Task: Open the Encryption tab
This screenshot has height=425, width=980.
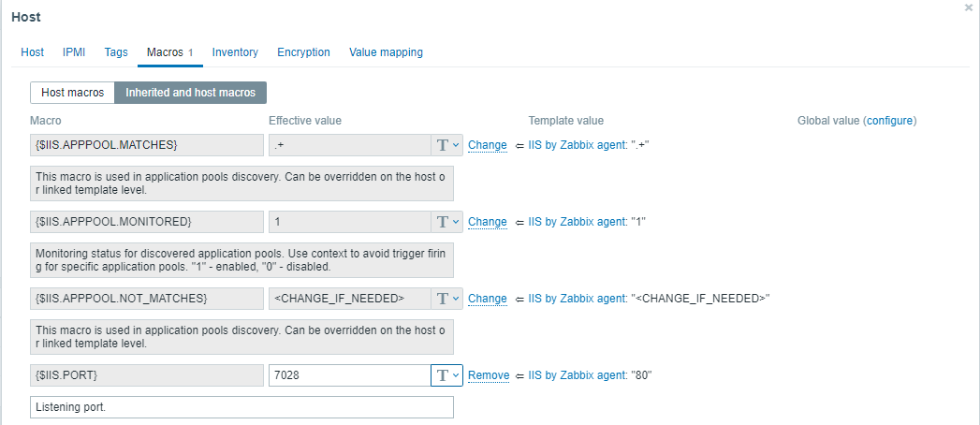Action: (303, 52)
